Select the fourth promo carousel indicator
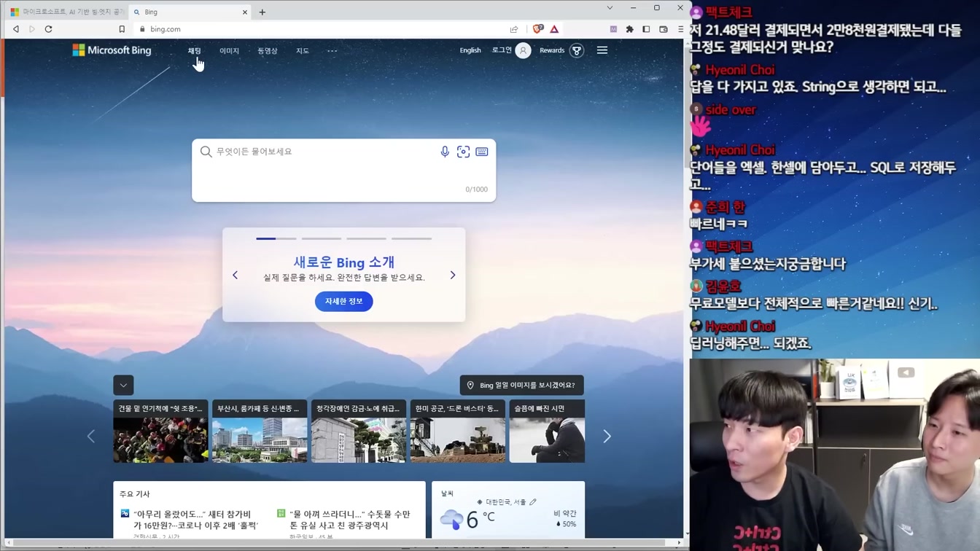Image resolution: width=980 pixels, height=551 pixels. pos(412,238)
